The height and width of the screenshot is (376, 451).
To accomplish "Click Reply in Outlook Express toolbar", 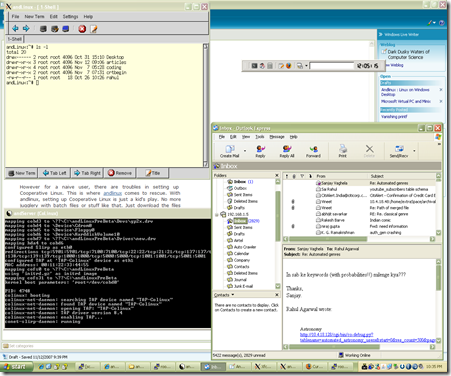I will click(260, 151).
